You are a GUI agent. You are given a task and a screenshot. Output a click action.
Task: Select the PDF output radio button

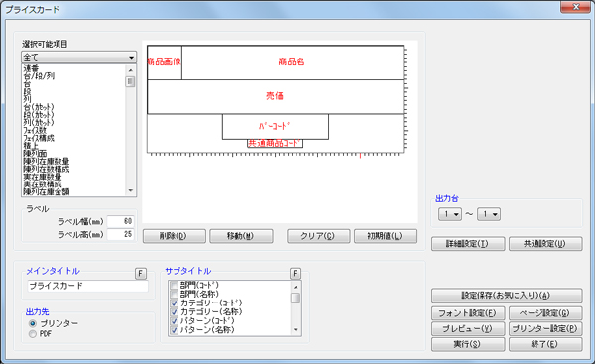(33, 334)
